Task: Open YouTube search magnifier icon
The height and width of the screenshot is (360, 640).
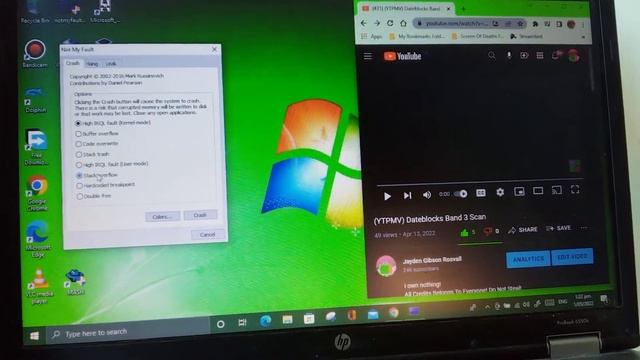Action: (492, 56)
